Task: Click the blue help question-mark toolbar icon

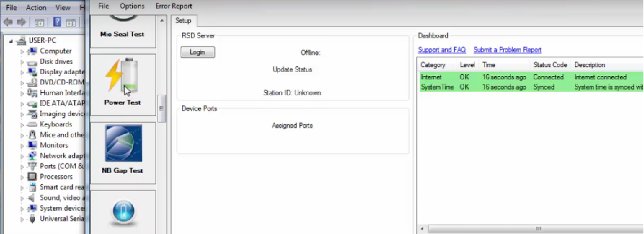Action: click(57, 22)
